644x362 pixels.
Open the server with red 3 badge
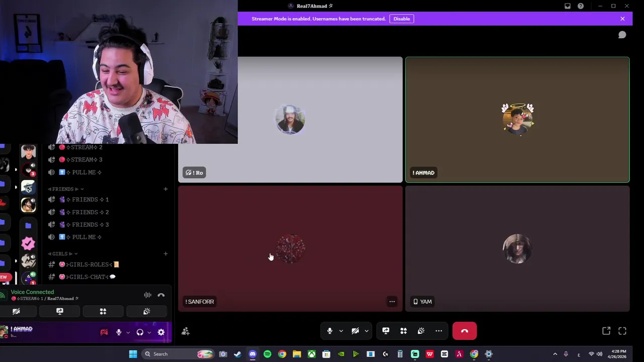(28, 169)
